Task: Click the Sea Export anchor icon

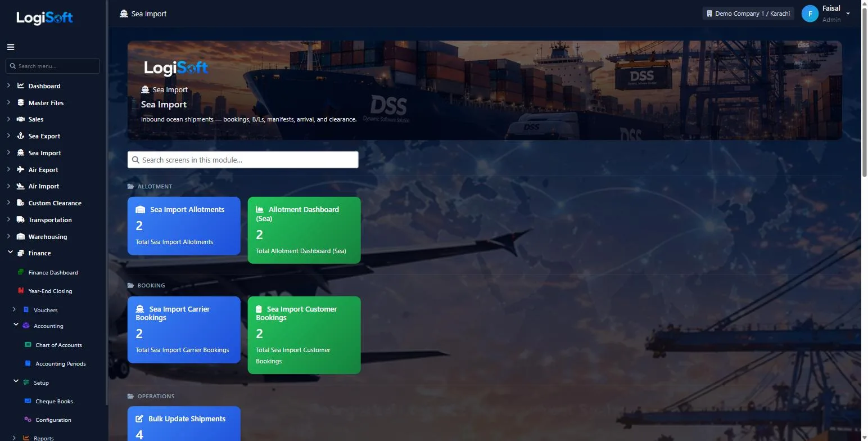Action: [x=21, y=136]
